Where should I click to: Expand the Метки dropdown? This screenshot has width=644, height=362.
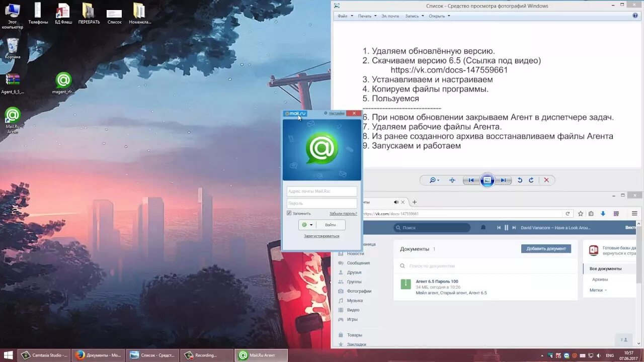click(x=598, y=290)
